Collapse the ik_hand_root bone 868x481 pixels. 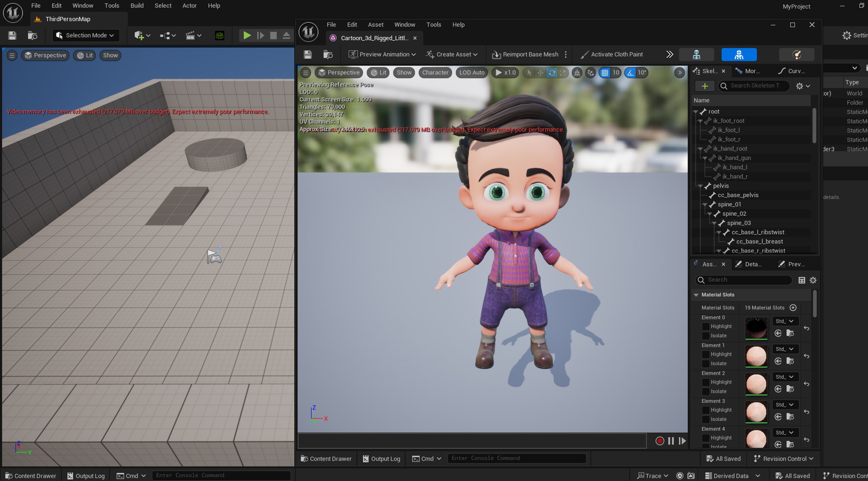click(x=700, y=149)
